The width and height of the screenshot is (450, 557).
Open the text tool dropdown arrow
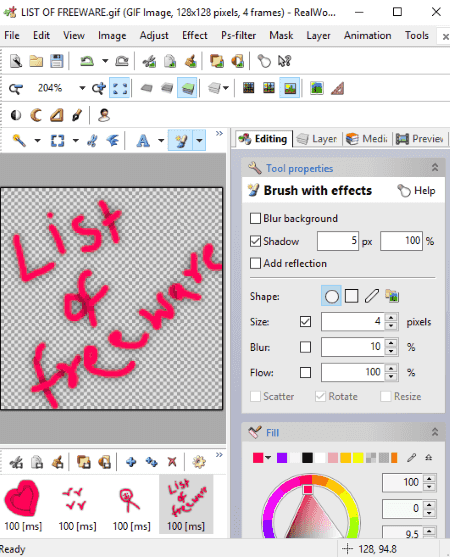pyautogui.click(x=161, y=141)
